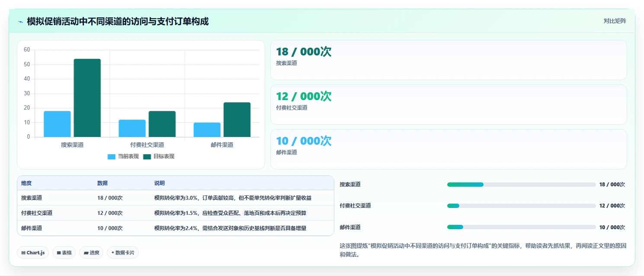Click the table description mentioning 模拟转化率为2.4%

231,228
